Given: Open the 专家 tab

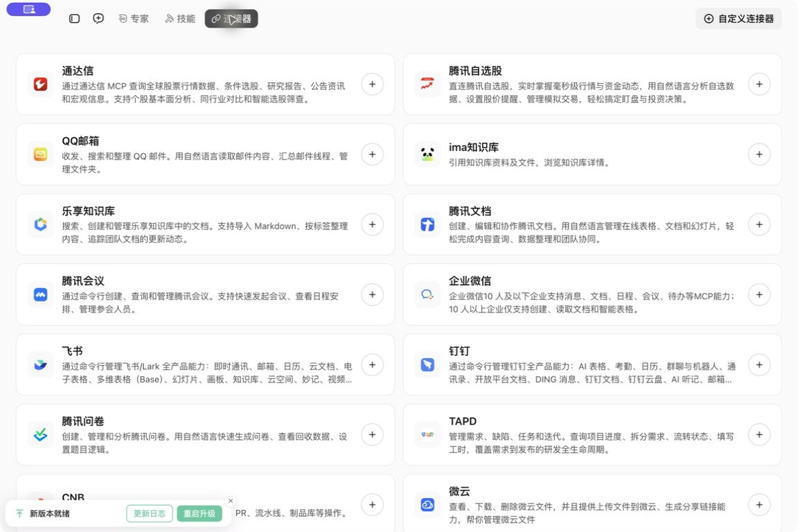Looking at the screenshot, I should pyautogui.click(x=134, y=19).
